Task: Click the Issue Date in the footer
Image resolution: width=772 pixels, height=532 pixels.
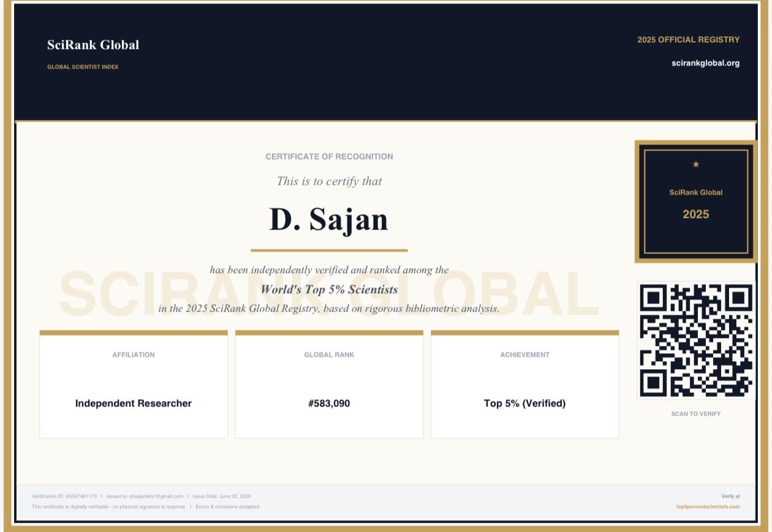Action: (222, 496)
